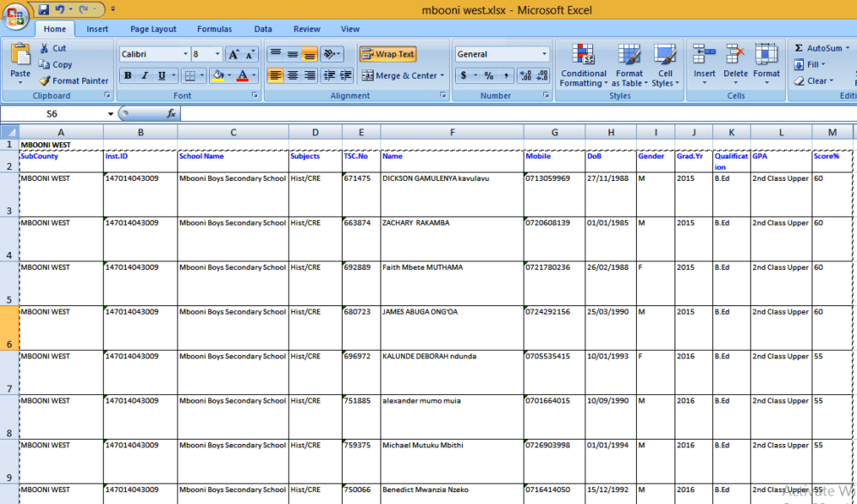Screen dimensions: 857x504
Task: Click the insert function fx icon
Action: pyautogui.click(x=171, y=114)
